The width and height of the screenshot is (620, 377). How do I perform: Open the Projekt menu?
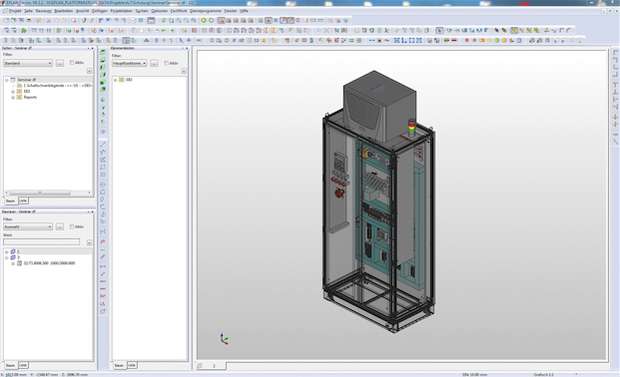[15, 11]
